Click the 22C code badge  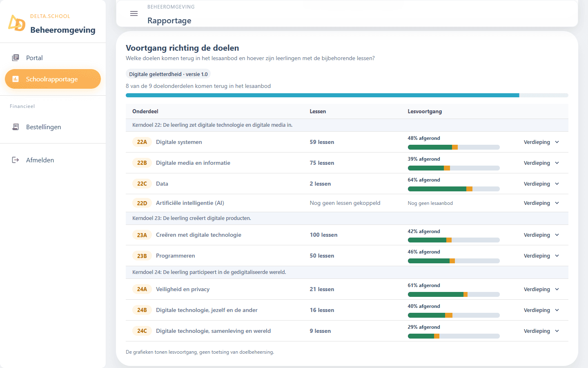click(142, 184)
